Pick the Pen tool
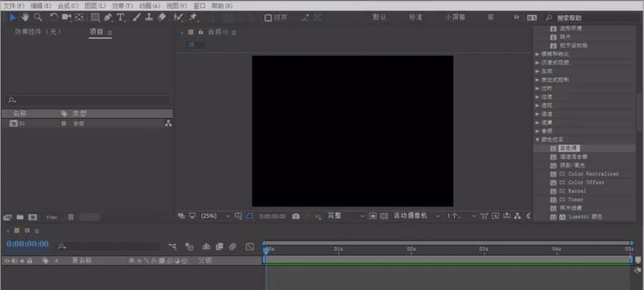Image resolution: width=644 pixels, height=290 pixels. [107, 17]
